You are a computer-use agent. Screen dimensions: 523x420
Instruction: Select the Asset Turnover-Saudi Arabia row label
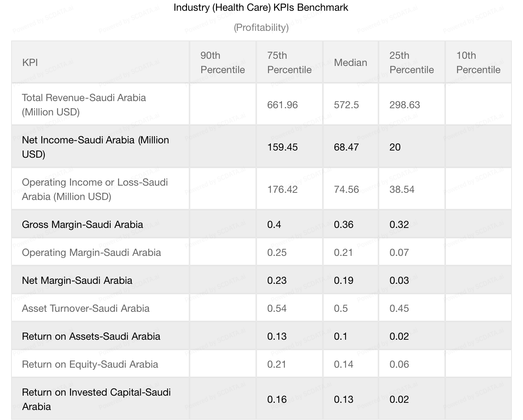tap(86, 308)
